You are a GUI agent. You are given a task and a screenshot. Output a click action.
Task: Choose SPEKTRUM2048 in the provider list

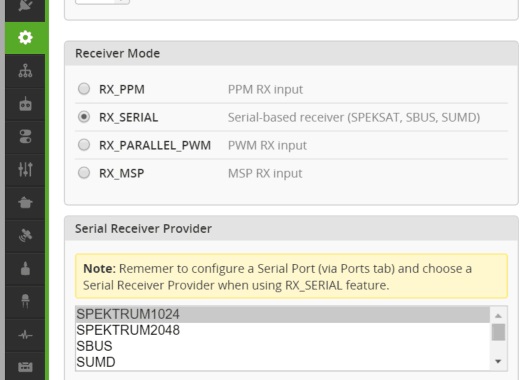[283, 330]
